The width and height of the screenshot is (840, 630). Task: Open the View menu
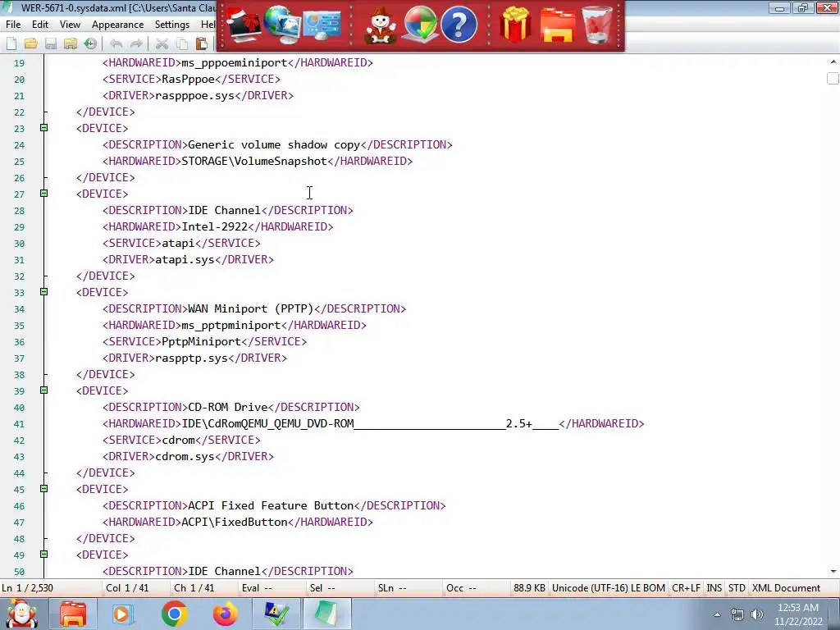(71, 25)
